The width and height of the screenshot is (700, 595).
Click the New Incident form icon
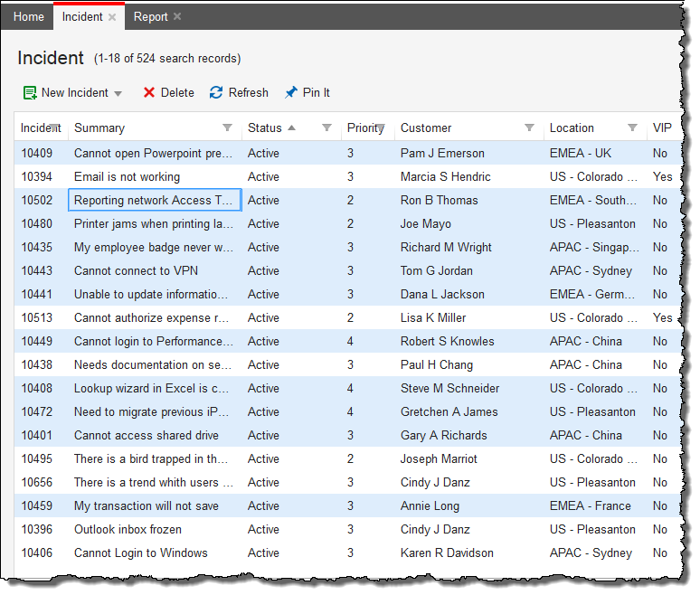coord(30,93)
